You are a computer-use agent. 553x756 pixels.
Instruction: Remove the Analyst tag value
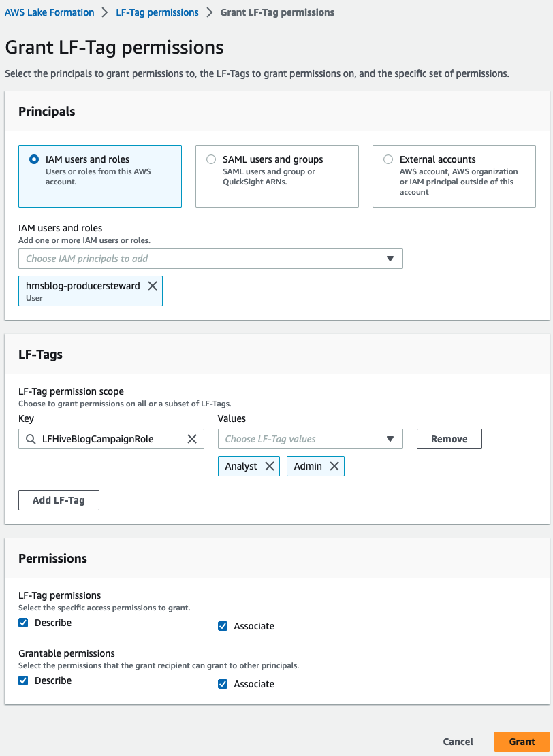[x=270, y=466]
